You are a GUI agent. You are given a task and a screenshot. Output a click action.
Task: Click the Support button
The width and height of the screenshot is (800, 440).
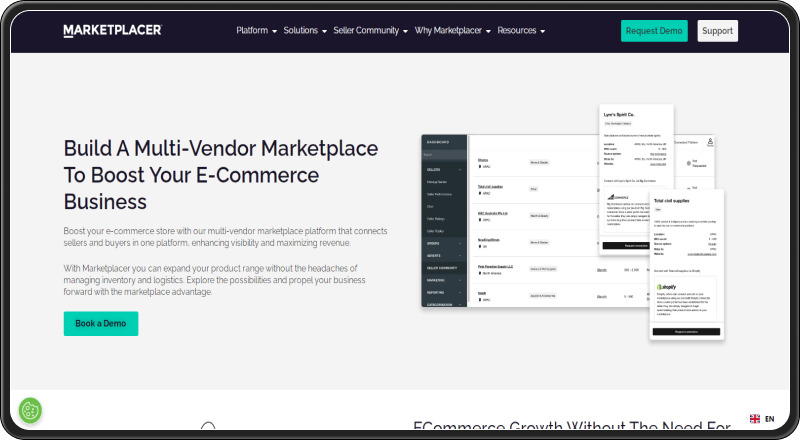click(x=717, y=31)
